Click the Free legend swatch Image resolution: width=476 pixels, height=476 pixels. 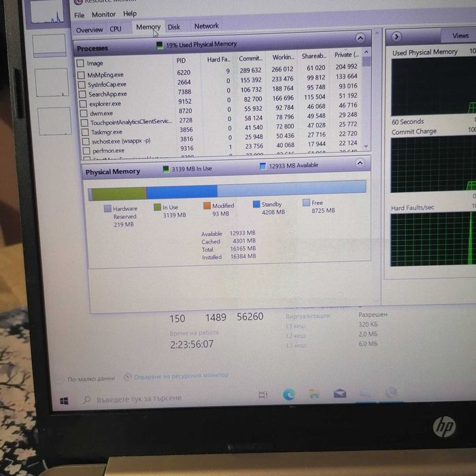[306, 203]
